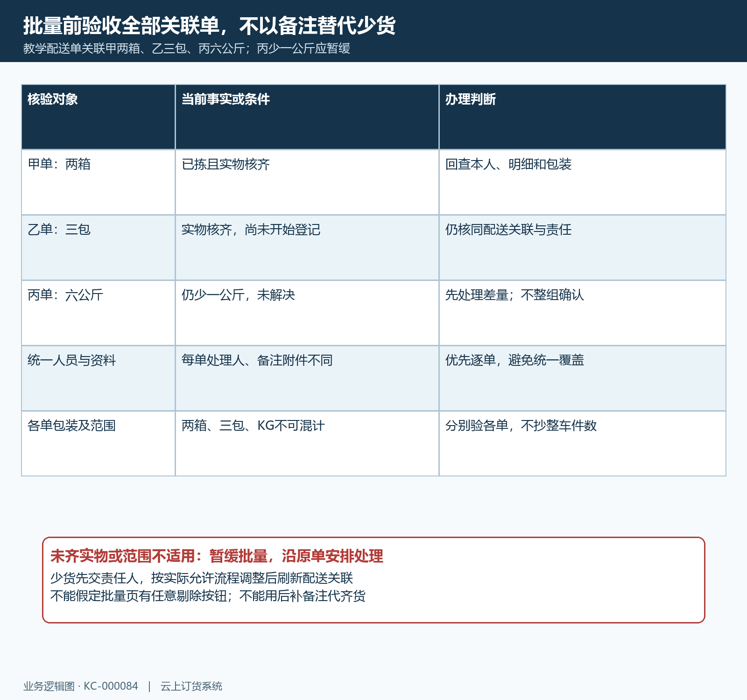Select the cell "统一人员与资料"
Image resolution: width=747 pixels, height=700 pixels.
click(x=99, y=378)
